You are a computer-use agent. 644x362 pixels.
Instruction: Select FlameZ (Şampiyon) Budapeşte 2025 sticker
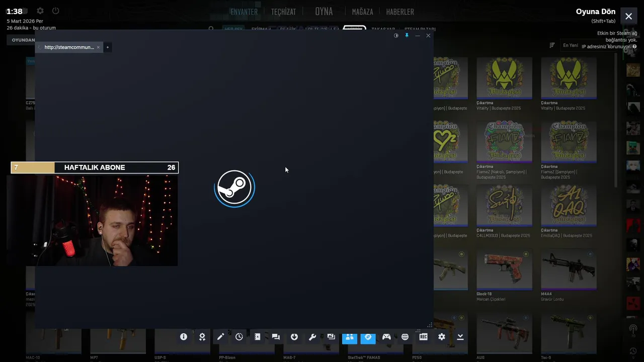(569, 150)
